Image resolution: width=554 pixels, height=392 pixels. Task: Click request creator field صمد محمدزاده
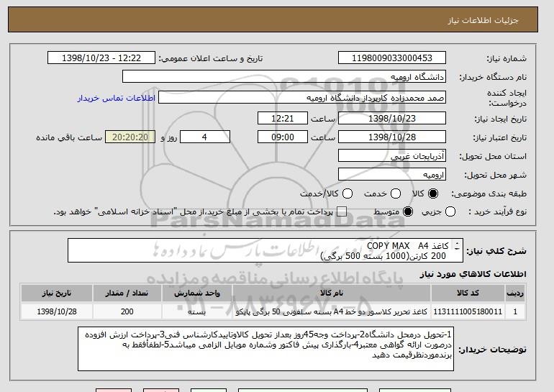tap(302, 98)
